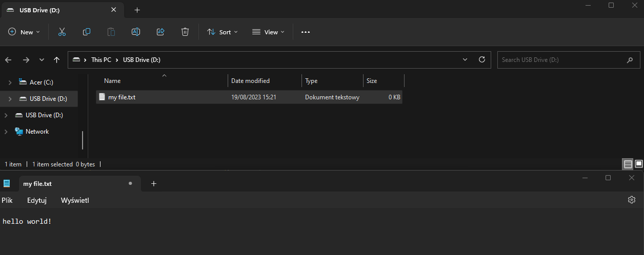
Task: Switch to details view layout toggle
Action: (628, 164)
